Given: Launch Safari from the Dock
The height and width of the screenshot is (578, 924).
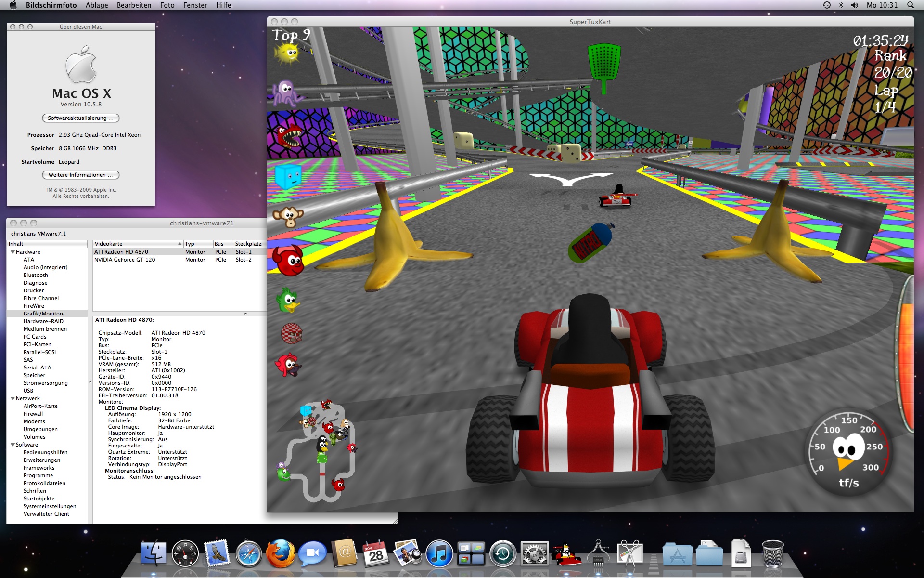Looking at the screenshot, I should tap(249, 553).
